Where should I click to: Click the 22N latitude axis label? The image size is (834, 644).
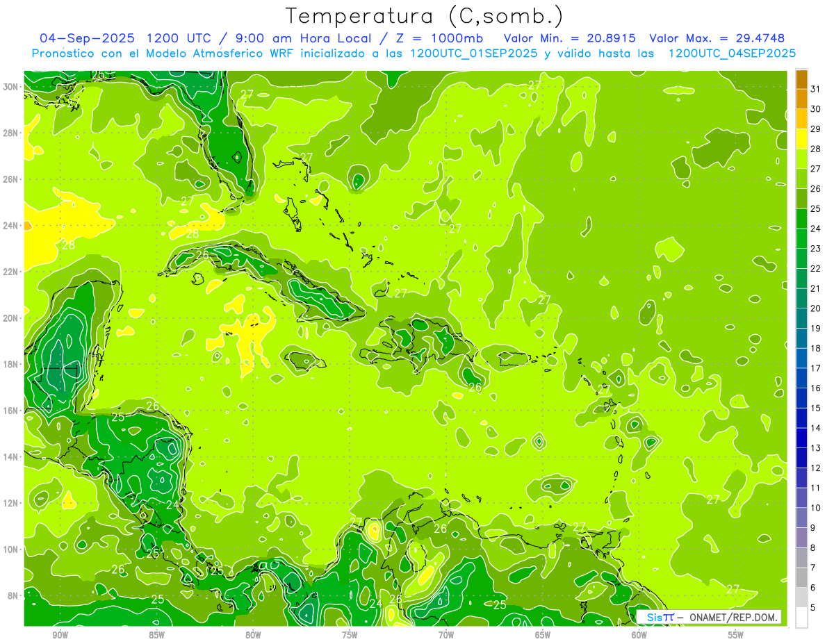click(x=12, y=272)
